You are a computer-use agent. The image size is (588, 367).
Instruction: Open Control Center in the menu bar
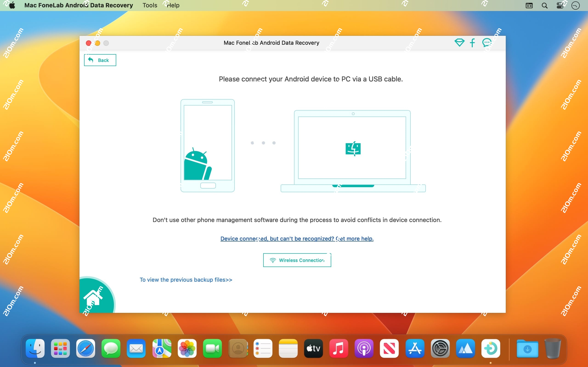coord(560,5)
